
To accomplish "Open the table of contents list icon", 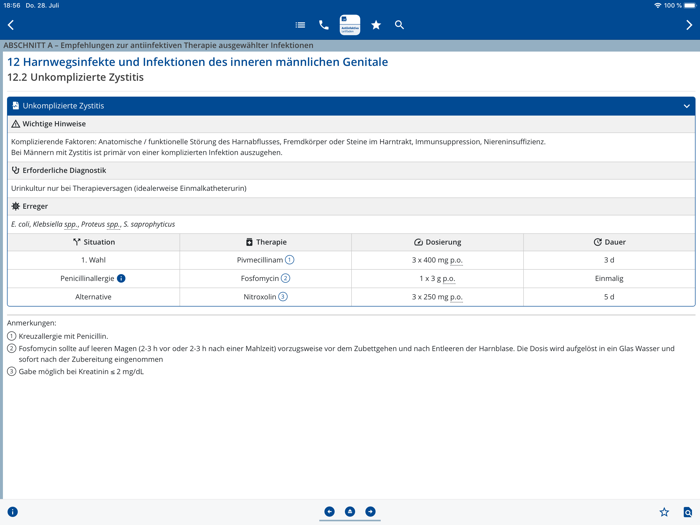I will coord(300,25).
